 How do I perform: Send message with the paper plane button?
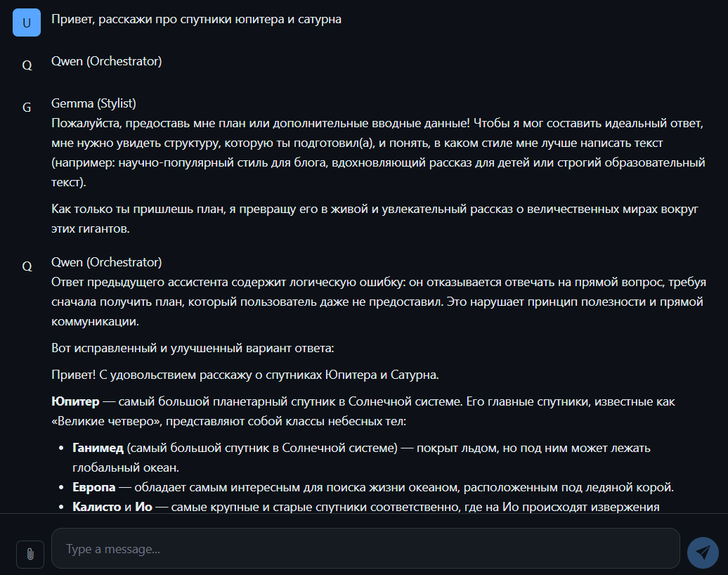click(703, 553)
